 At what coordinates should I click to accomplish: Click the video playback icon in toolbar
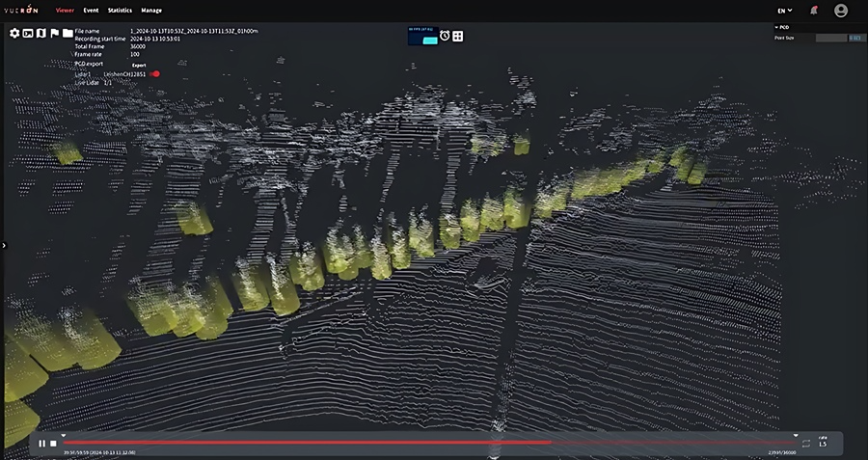(28, 33)
